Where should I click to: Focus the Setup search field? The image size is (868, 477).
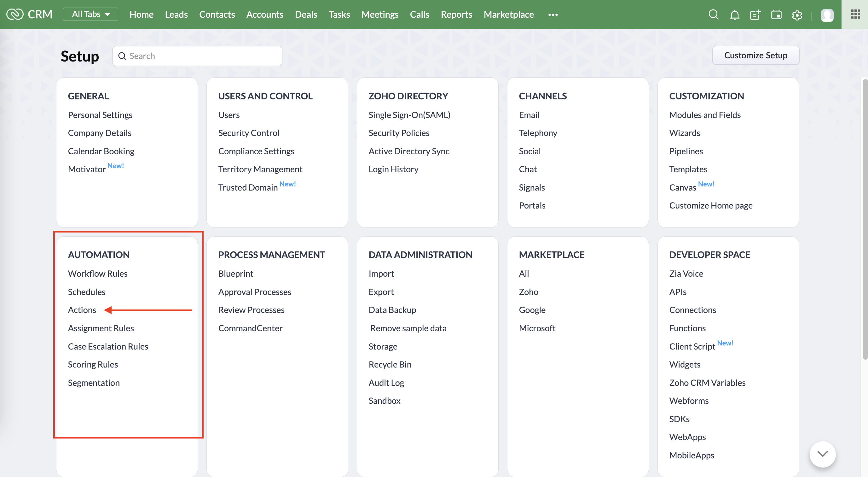click(197, 56)
